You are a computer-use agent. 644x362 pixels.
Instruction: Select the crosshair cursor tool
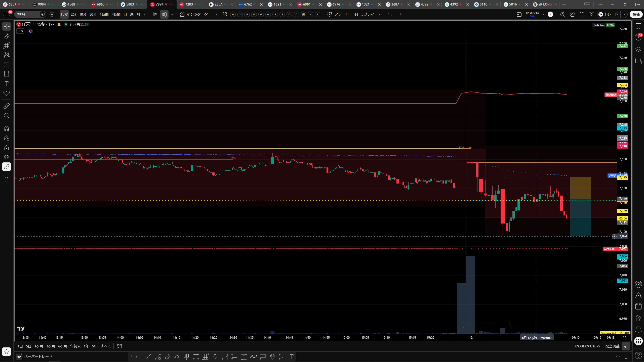pyautogui.click(x=7, y=26)
